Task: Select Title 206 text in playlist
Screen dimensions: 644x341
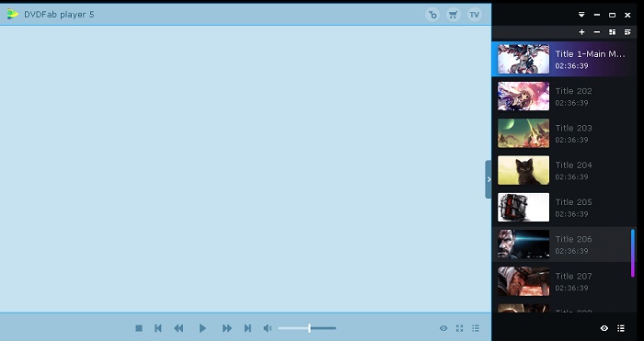Action: point(574,239)
